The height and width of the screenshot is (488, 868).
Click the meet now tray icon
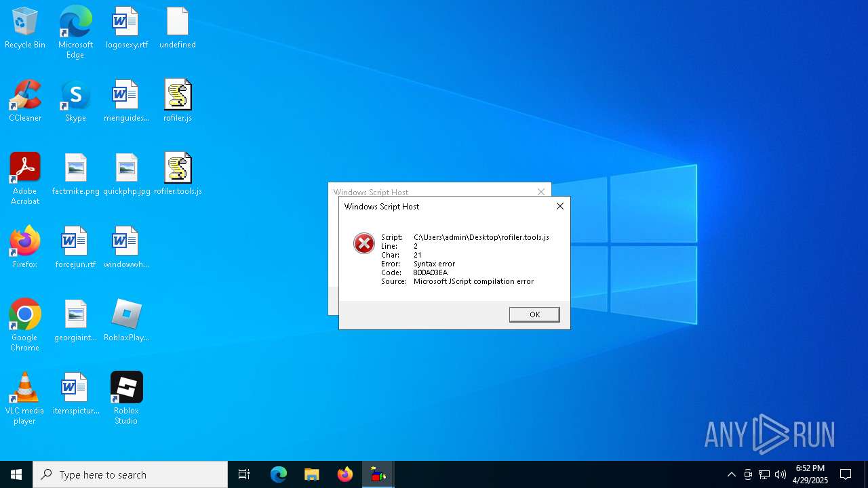click(x=748, y=474)
